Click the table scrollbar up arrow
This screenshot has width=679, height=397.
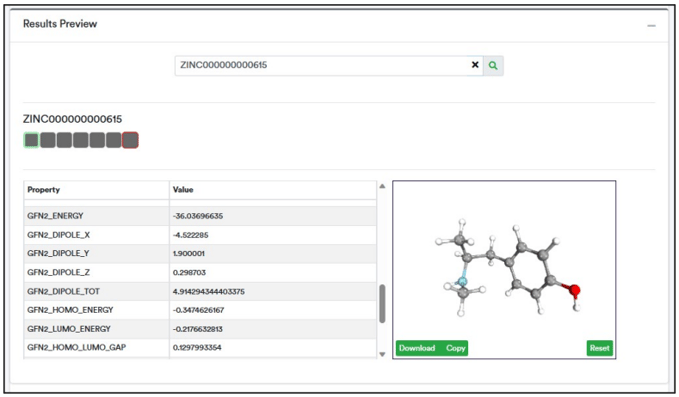coord(382,186)
